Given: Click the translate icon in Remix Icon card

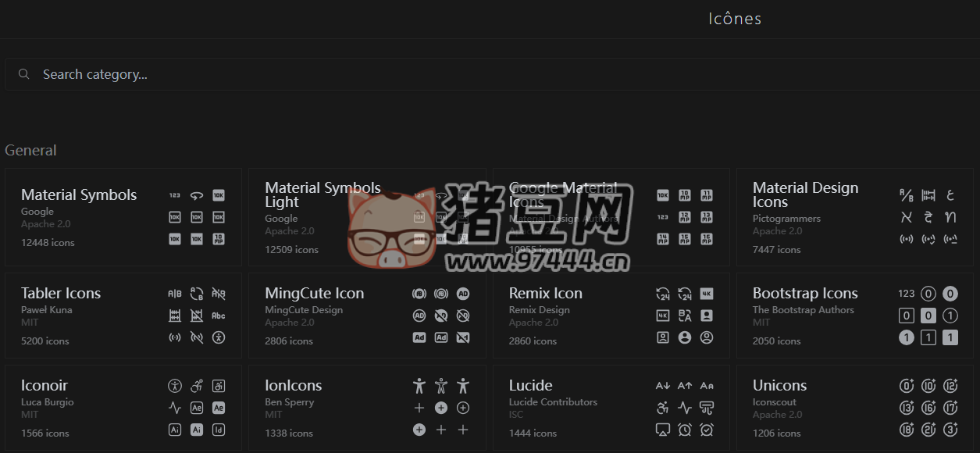Looking at the screenshot, I should point(685,316).
